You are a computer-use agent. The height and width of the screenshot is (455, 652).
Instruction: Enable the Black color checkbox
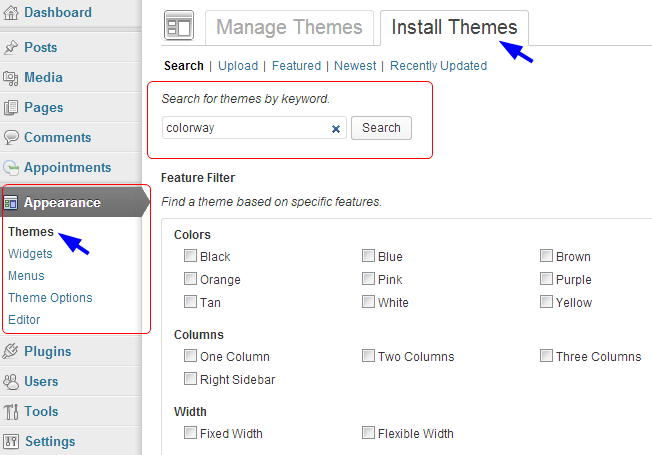click(x=190, y=256)
